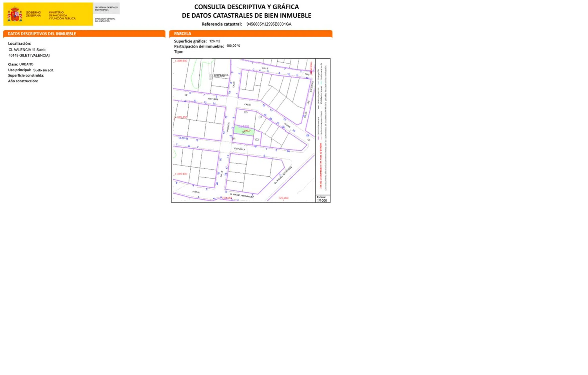Click the Spanish coat of arms emblem

(x=15, y=14)
